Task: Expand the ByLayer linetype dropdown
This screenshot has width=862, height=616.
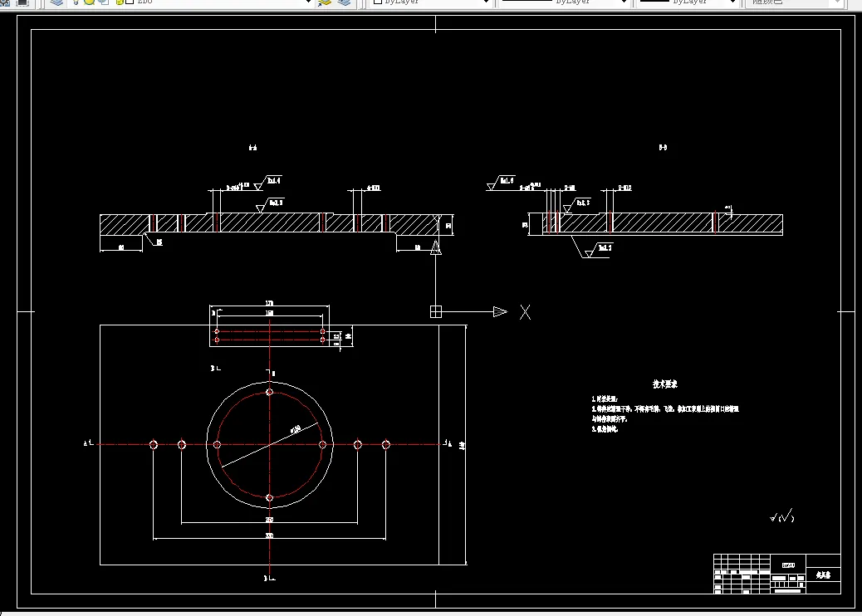Action: [624, 2]
